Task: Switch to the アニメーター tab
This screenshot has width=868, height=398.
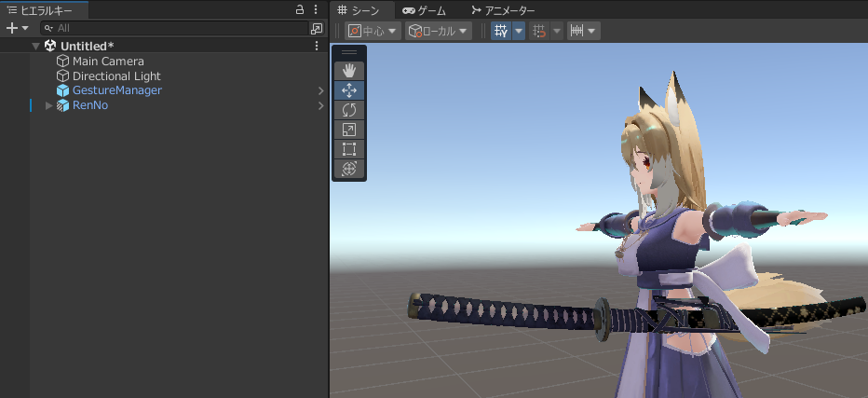Action: pyautogui.click(x=503, y=10)
